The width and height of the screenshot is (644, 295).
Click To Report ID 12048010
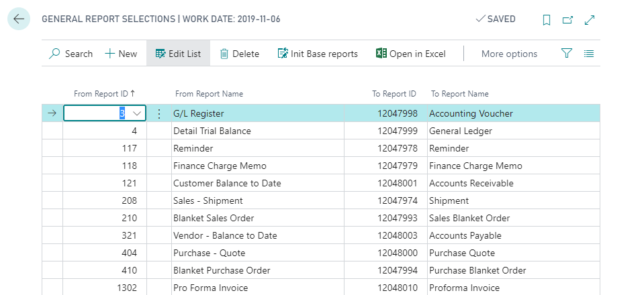click(385, 288)
